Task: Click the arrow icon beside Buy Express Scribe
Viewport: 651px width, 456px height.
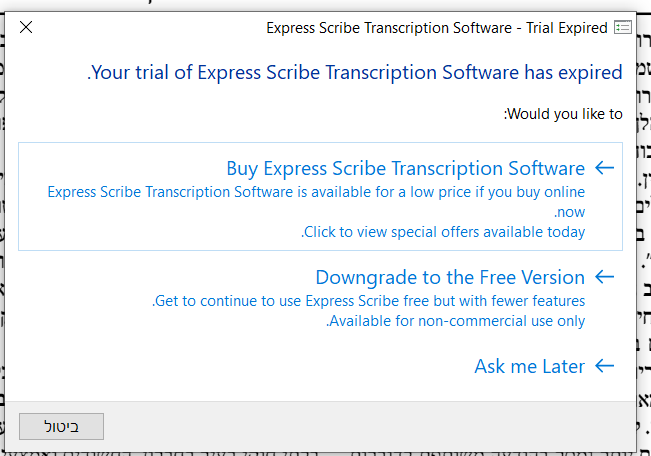Action: [x=604, y=168]
